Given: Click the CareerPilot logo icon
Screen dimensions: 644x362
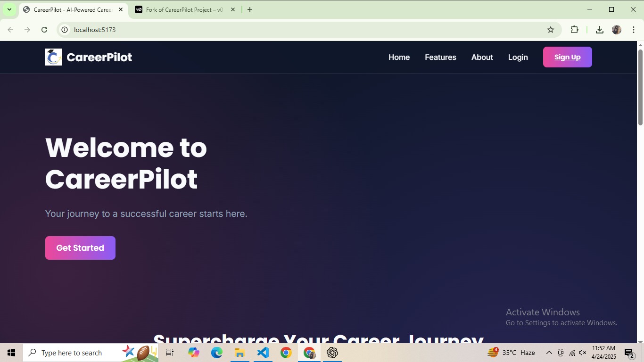Looking at the screenshot, I should [x=54, y=57].
